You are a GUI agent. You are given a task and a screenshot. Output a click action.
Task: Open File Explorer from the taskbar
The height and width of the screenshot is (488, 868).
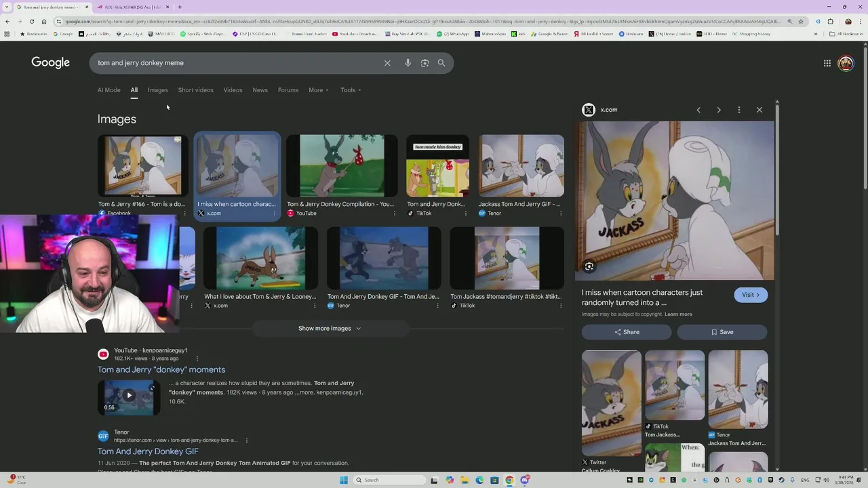pos(465,480)
